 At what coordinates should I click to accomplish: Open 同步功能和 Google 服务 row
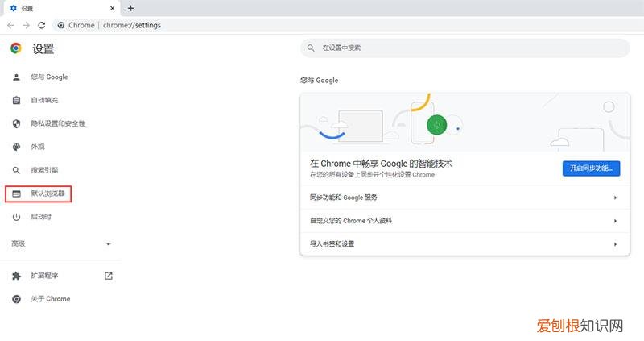465,198
